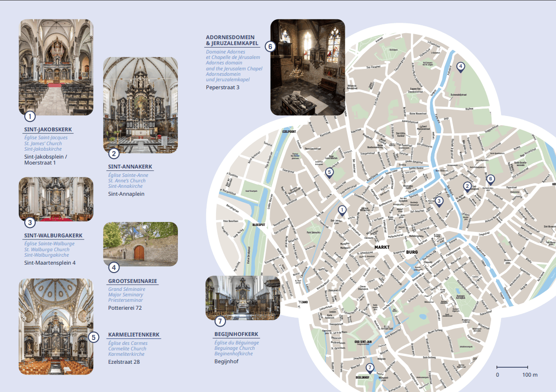Click 'Beginenhofkirche' translation
The height and width of the screenshot is (392, 556).
[233, 354]
